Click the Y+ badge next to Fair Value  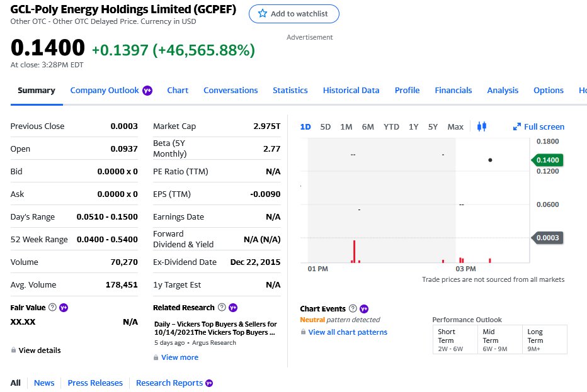tap(64, 308)
